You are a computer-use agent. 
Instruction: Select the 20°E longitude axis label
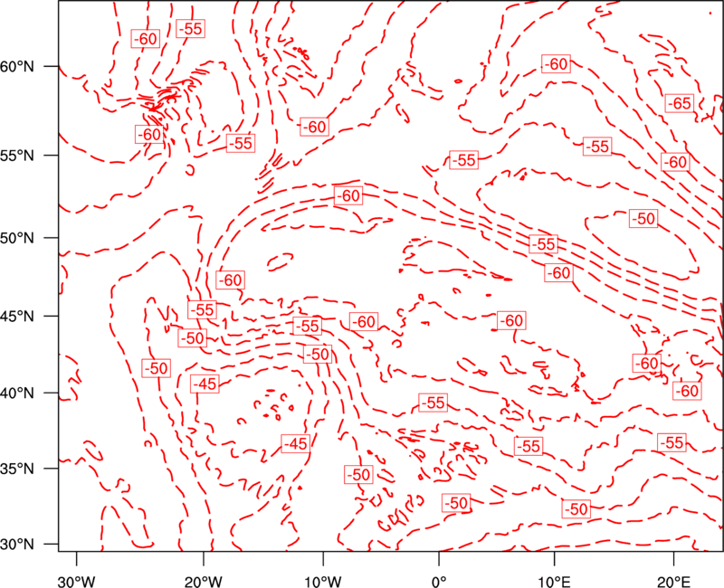(673, 581)
